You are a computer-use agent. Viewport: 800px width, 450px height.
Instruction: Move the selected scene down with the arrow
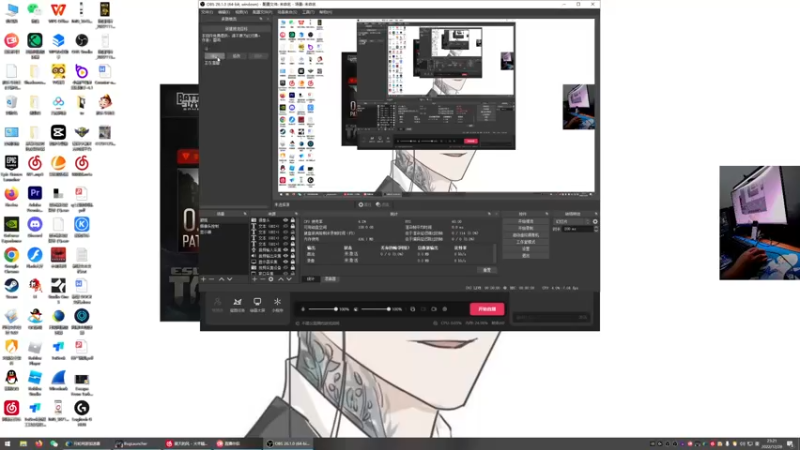[230, 279]
